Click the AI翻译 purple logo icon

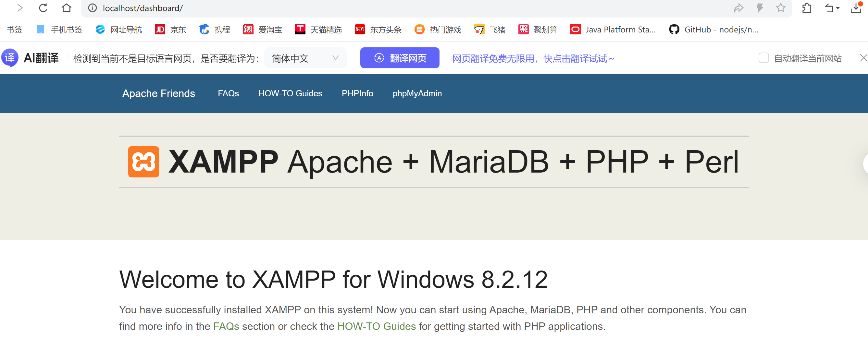(x=10, y=58)
